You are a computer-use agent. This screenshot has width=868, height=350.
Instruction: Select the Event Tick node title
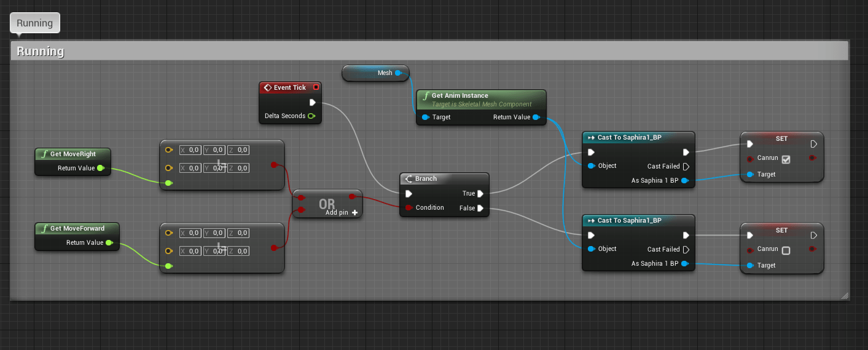[x=290, y=87]
